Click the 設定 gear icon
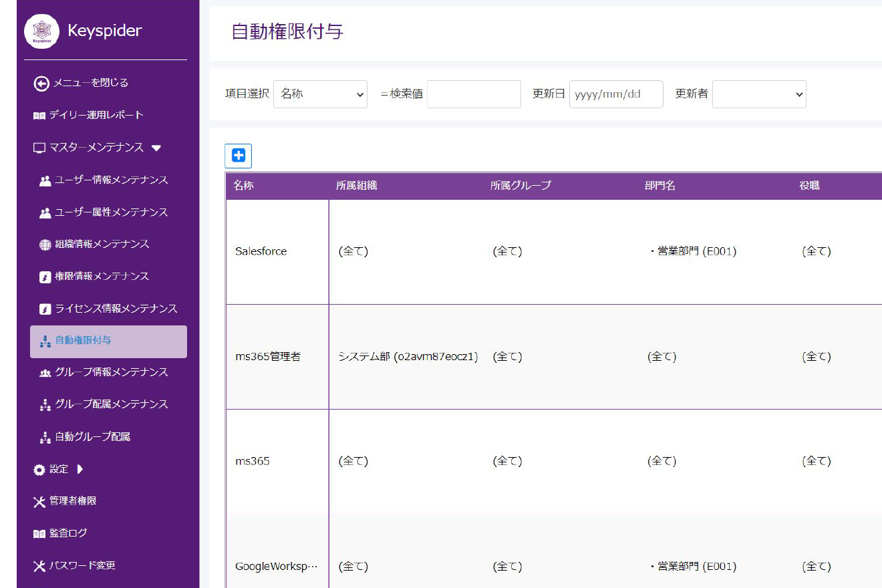This screenshot has width=882, height=588. tap(39, 470)
